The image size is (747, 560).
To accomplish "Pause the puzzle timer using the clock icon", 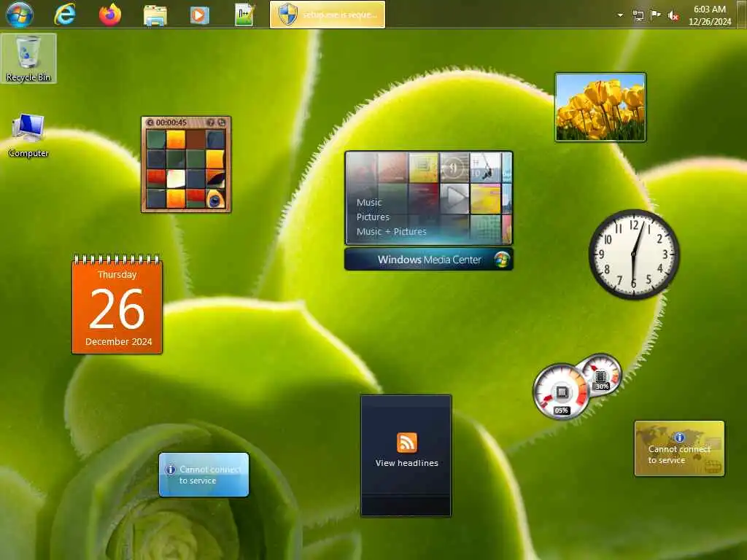I will pyautogui.click(x=150, y=122).
